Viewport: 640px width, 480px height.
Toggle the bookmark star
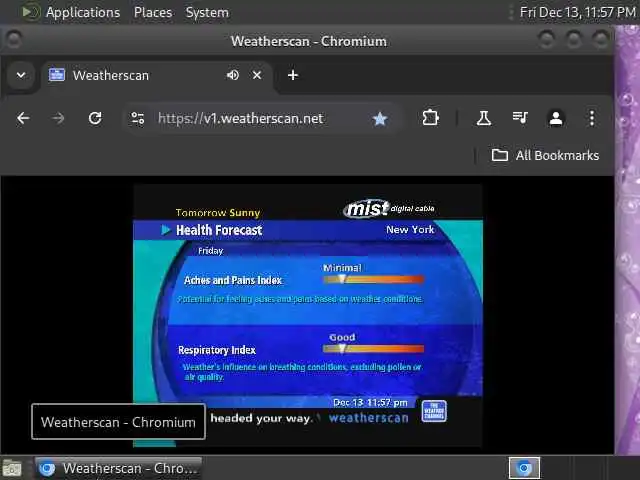[380, 119]
